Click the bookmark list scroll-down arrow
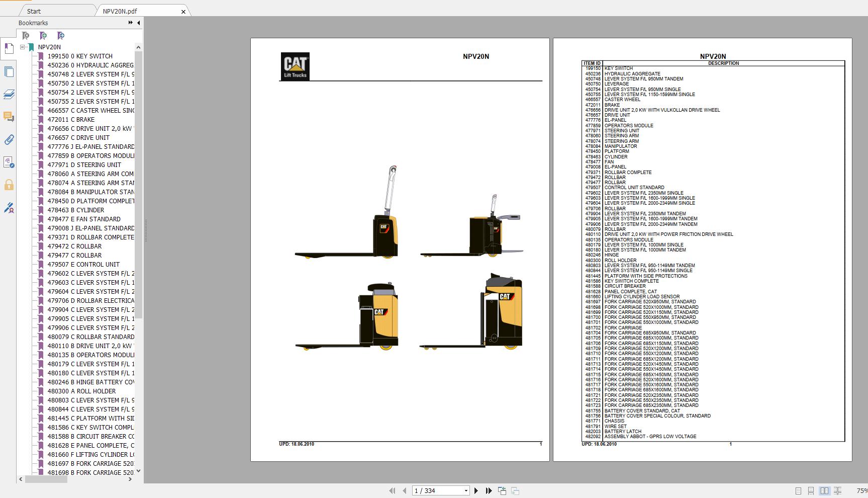The height and width of the screenshot is (498, 868). [138, 471]
